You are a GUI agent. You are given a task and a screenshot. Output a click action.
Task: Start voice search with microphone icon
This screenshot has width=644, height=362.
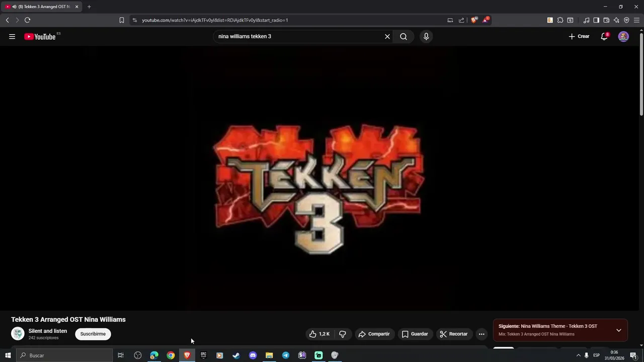[426, 36]
